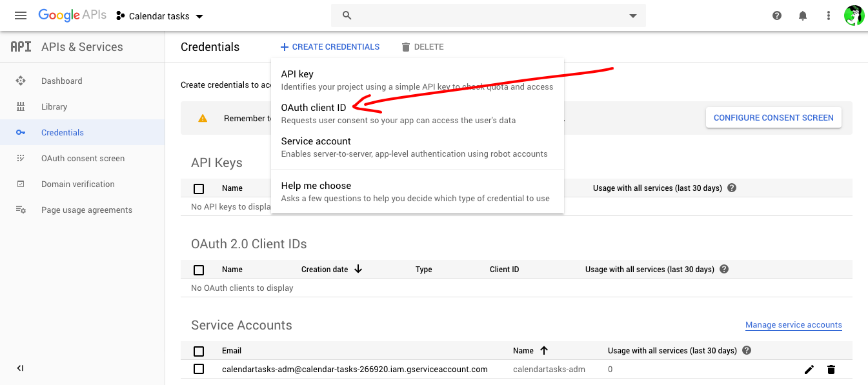Check the OAuth 2.0 Client IDs select-all checkbox
The image size is (868, 385).
tap(199, 270)
